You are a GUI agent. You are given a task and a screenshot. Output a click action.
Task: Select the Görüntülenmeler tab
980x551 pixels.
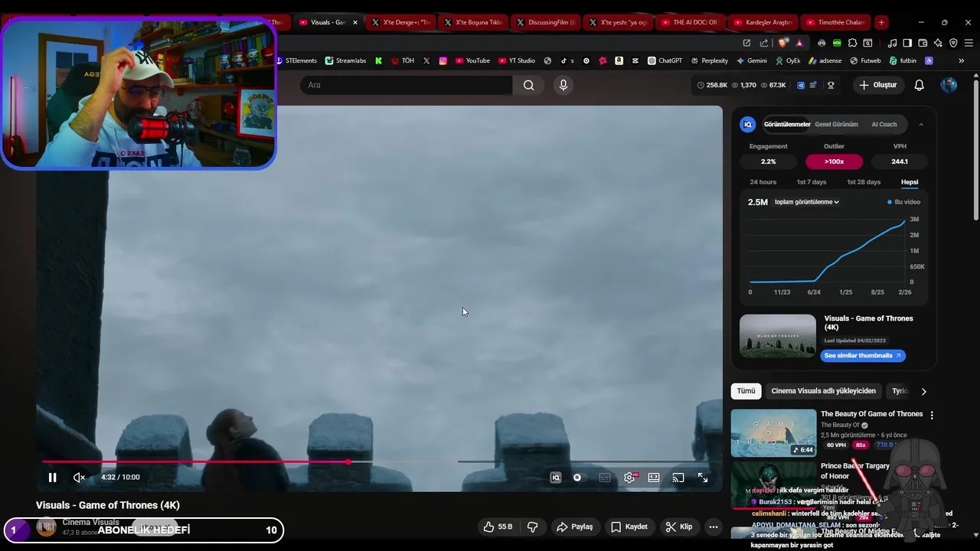(787, 124)
